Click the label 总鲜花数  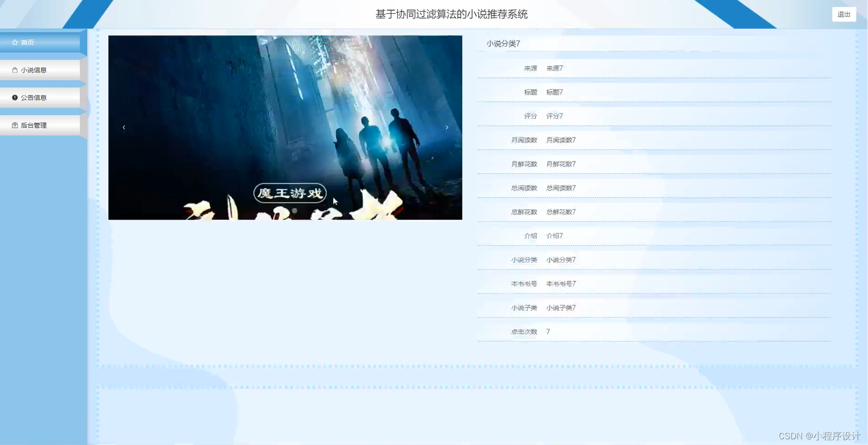[524, 212]
